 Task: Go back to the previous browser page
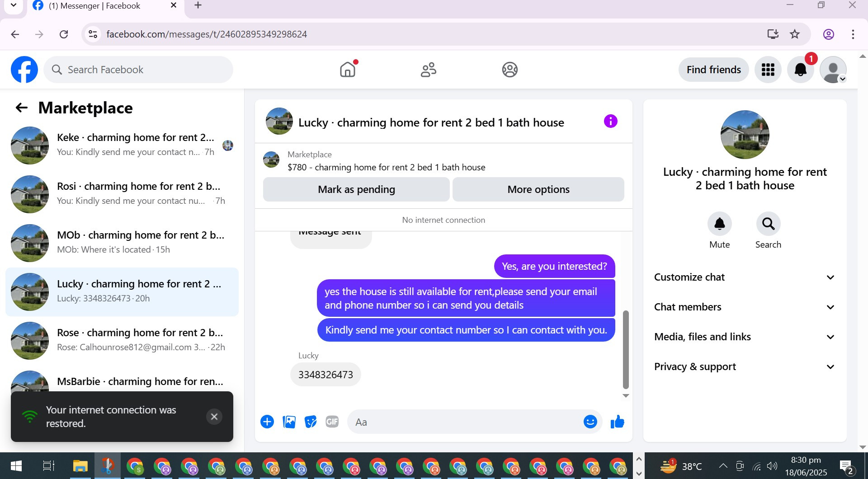pos(15,34)
